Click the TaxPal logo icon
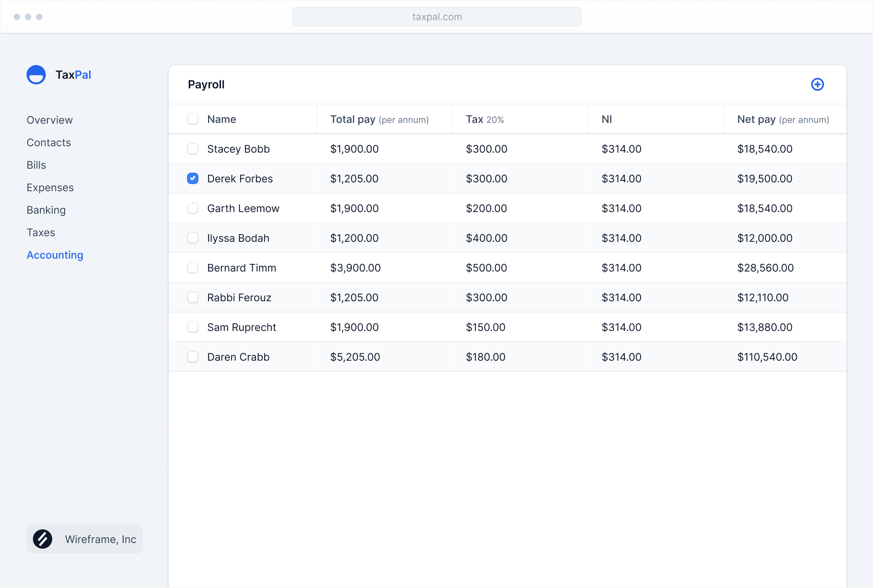This screenshot has width=873, height=588. [36, 74]
